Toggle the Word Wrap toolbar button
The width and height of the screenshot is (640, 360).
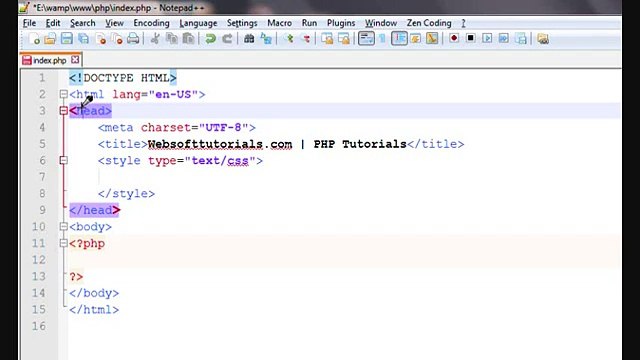366,39
